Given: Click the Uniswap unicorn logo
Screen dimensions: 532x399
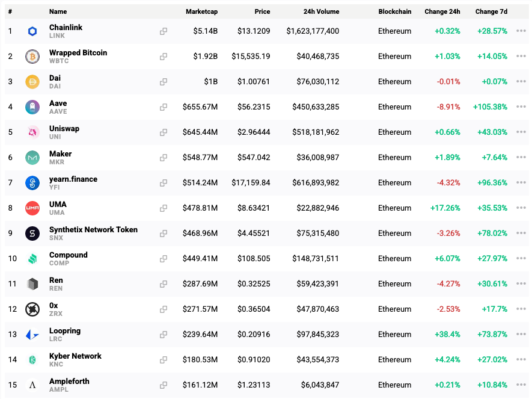Looking at the screenshot, I should pyautogui.click(x=32, y=132).
